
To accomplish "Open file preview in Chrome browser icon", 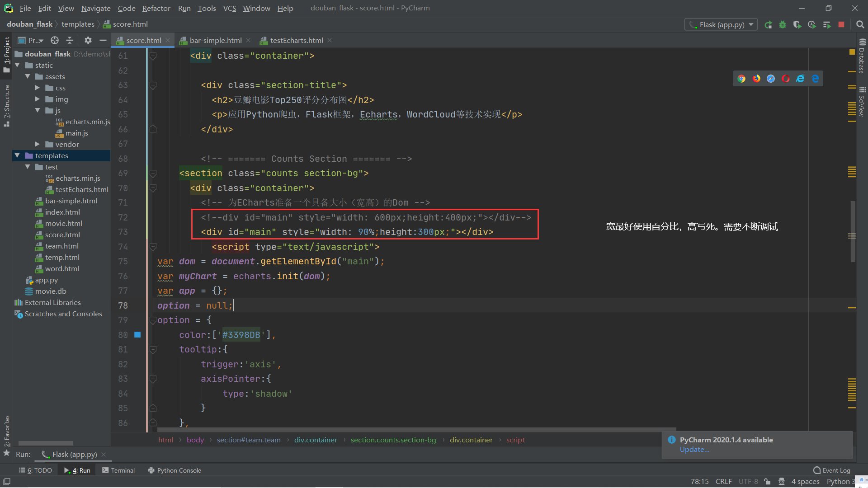I will click(741, 79).
